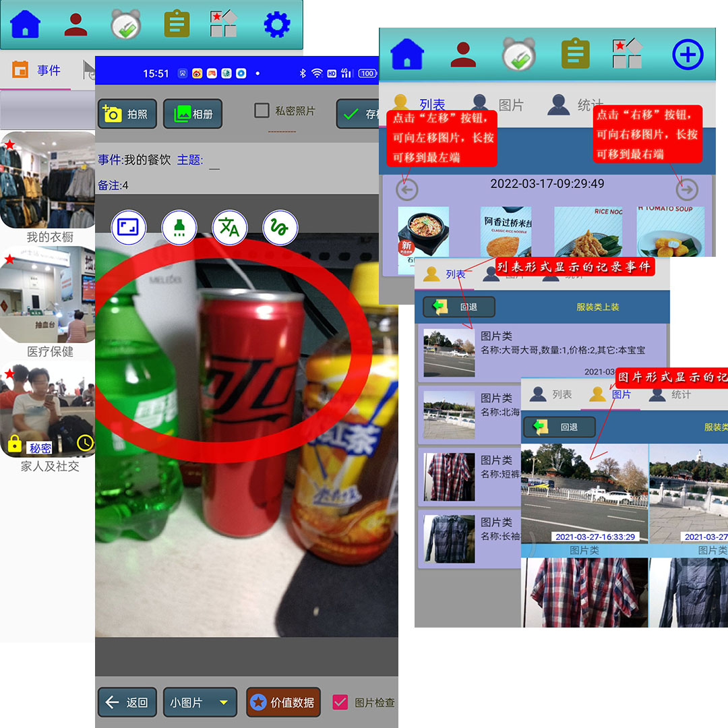Tap the translate icon over the photo
Screen dimensions: 728x728
pyautogui.click(x=230, y=227)
